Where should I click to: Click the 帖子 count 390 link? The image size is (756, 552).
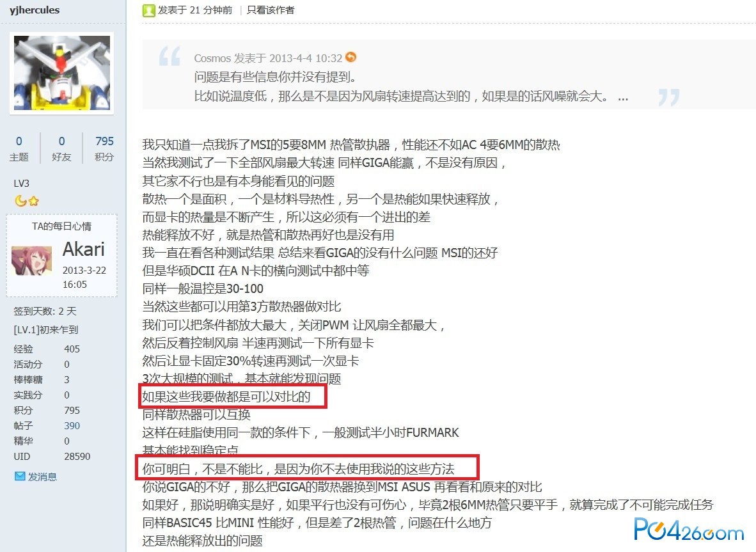(72, 426)
